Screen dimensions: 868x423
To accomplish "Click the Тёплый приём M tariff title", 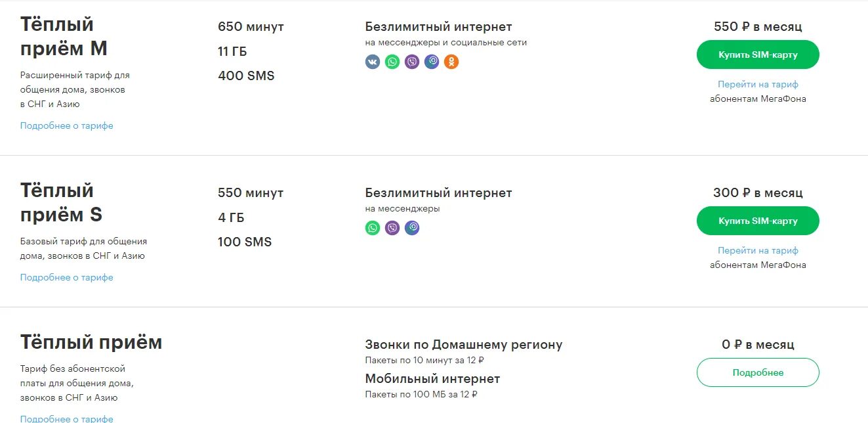I will [x=64, y=37].
